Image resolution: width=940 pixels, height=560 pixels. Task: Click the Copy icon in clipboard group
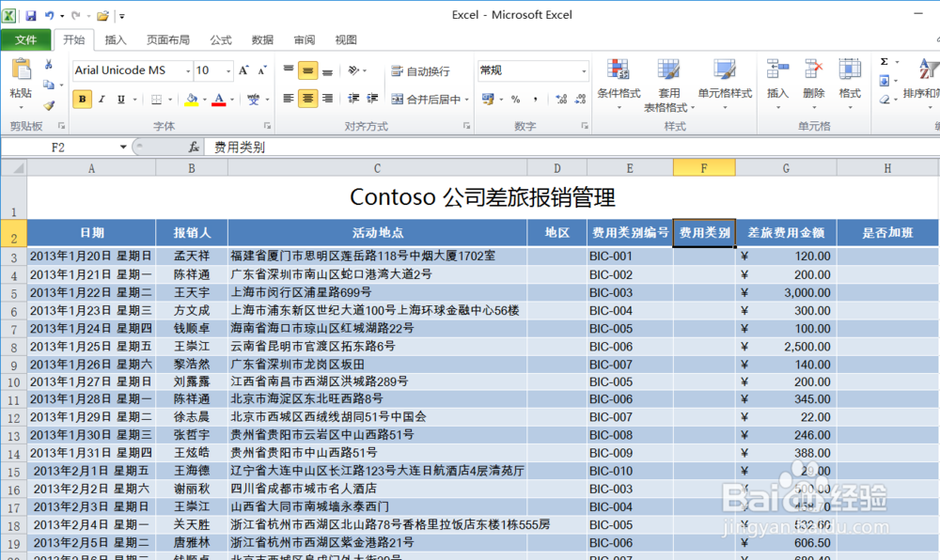pos(49,85)
